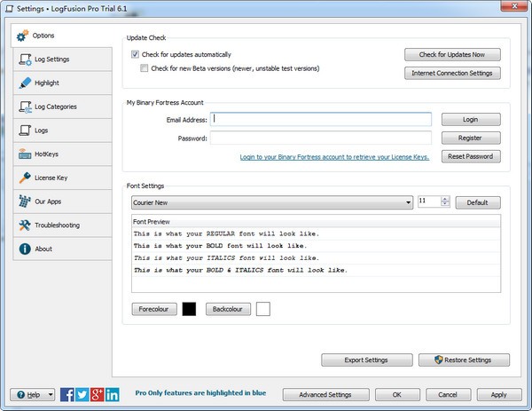Click the About info icon

coord(25,249)
